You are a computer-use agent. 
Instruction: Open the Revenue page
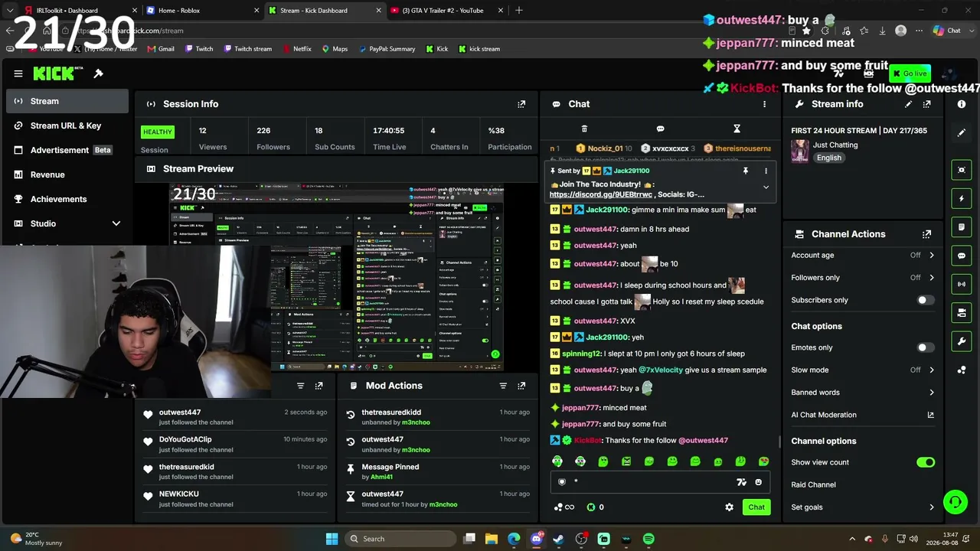[x=67, y=174]
